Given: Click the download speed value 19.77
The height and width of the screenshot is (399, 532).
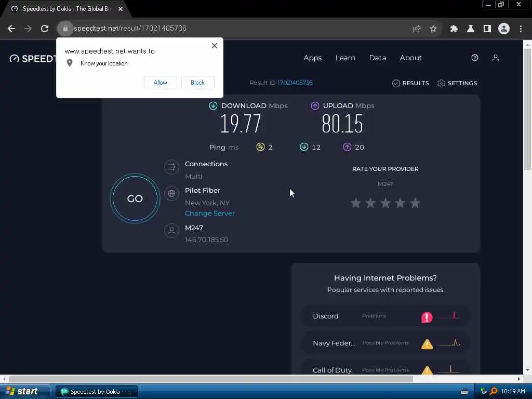Looking at the screenshot, I should tap(241, 124).
